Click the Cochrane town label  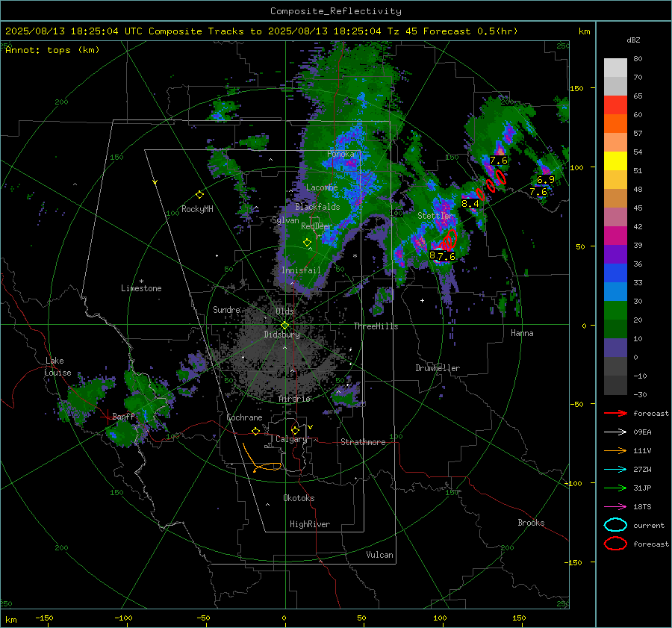click(x=244, y=417)
